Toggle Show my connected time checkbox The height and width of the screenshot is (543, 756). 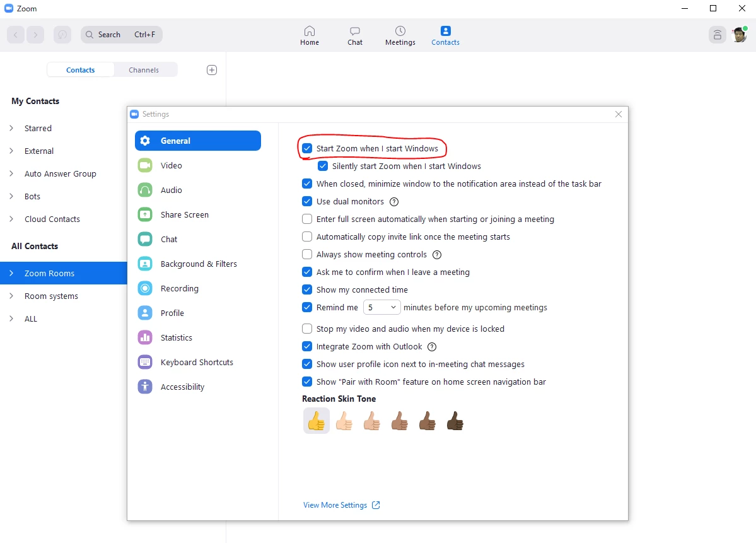307,289
